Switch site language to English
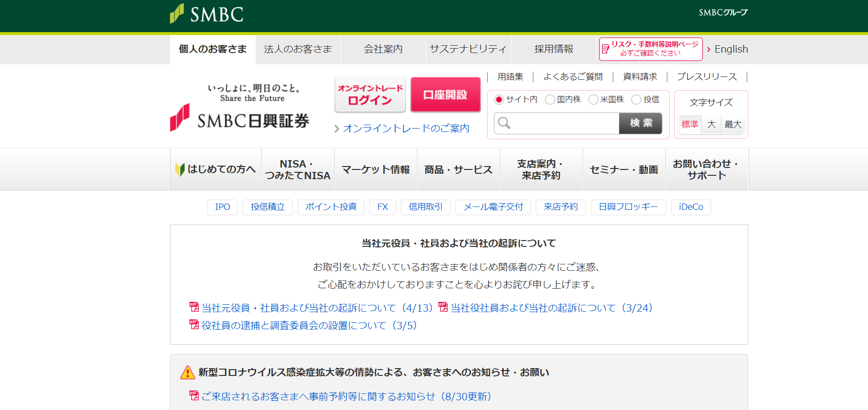The height and width of the screenshot is (410, 868). point(731,49)
